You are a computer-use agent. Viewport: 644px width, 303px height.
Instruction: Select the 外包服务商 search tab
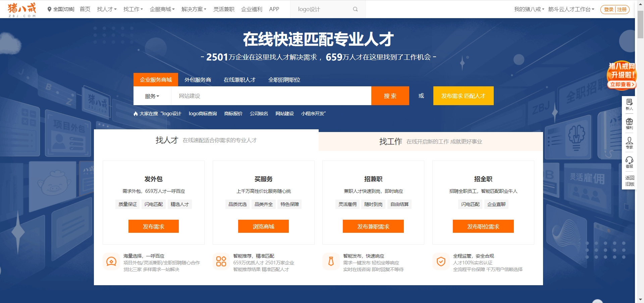198,80
